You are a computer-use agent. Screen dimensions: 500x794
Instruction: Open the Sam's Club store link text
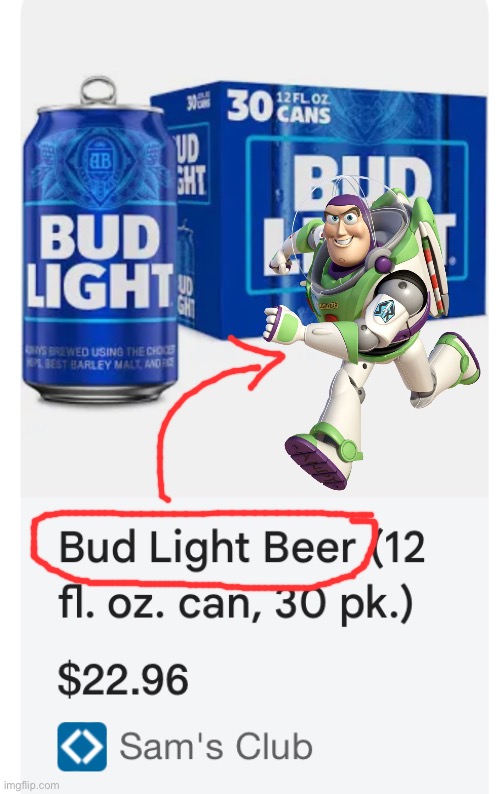(216, 746)
